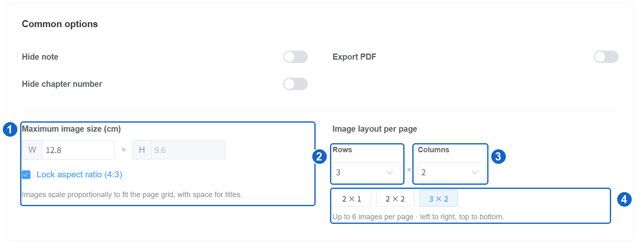The width and height of the screenshot is (644, 244).
Task: Click the chevron arrow in Rows selector
Action: [x=390, y=172]
